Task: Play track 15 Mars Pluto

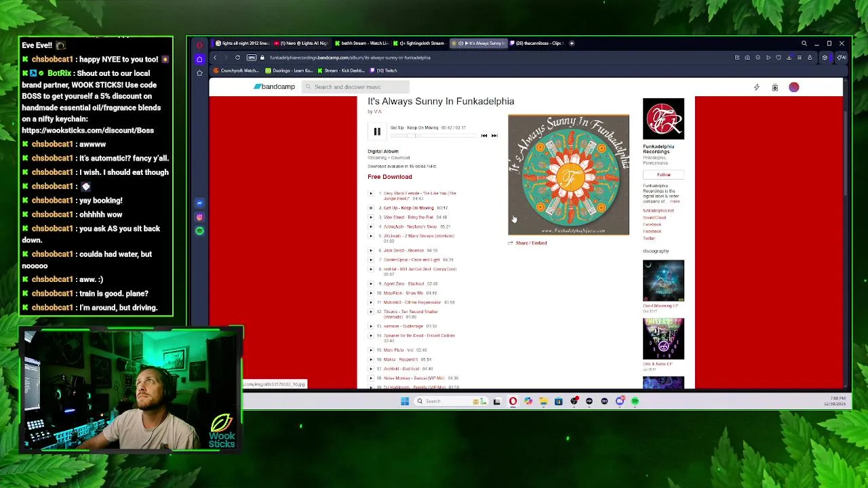Action: [371, 350]
